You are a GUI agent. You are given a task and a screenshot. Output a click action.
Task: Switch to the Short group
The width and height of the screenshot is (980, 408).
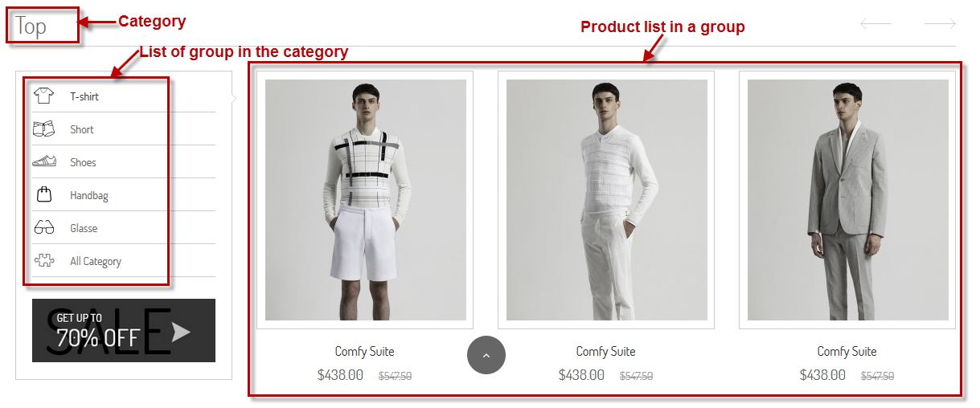[82, 129]
